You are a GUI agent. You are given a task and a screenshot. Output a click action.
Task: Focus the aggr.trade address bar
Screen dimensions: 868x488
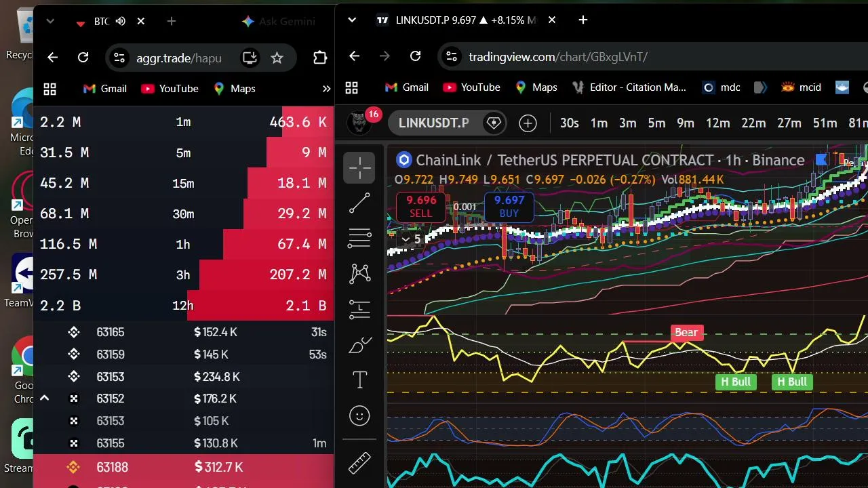pos(179,58)
